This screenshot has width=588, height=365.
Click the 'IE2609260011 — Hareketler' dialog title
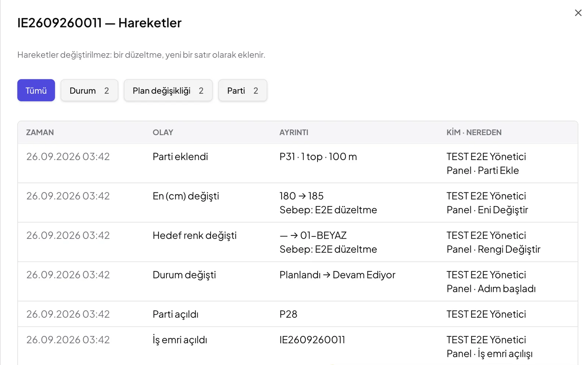pyautogui.click(x=99, y=23)
